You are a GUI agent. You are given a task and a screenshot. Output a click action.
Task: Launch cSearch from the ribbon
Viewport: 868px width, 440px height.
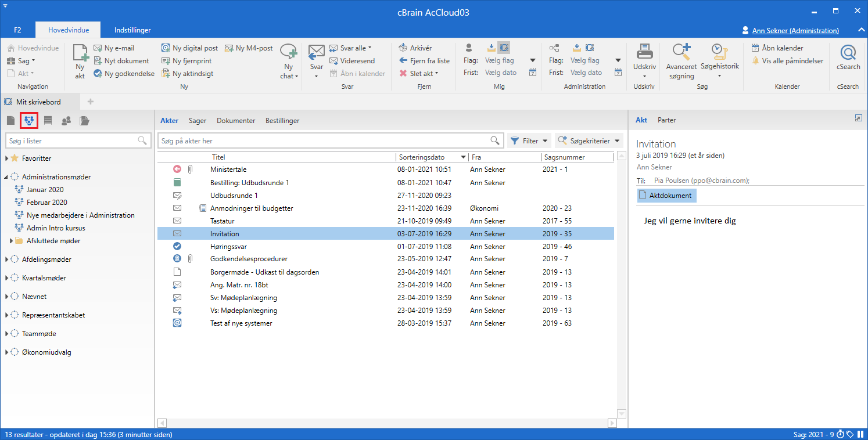coord(848,58)
